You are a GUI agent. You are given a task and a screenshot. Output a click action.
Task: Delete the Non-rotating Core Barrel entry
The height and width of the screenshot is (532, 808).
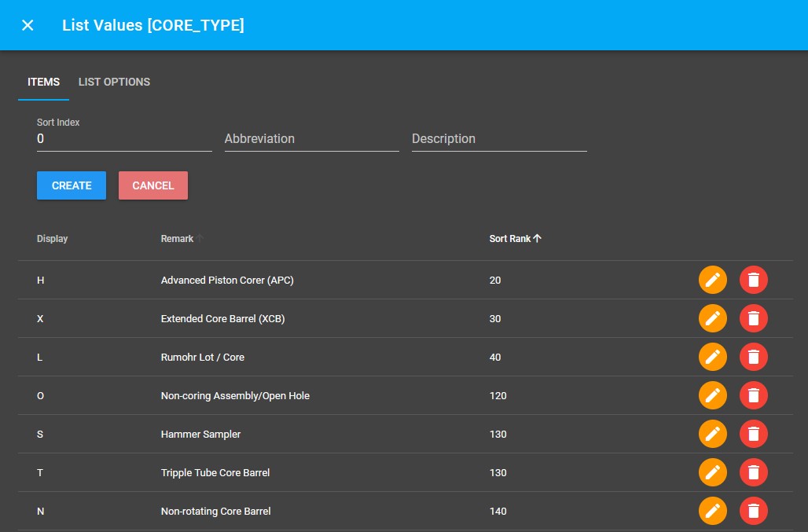(753, 511)
